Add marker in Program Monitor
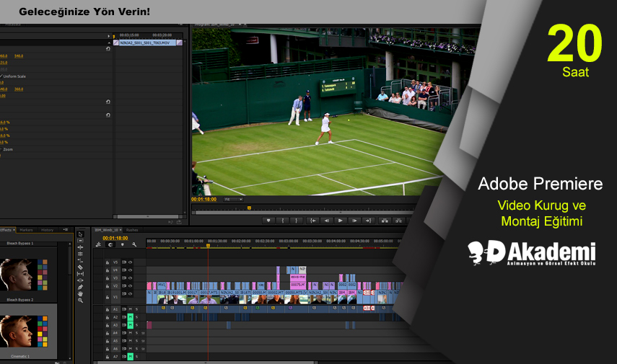617x364 pixels. [x=268, y=221]
